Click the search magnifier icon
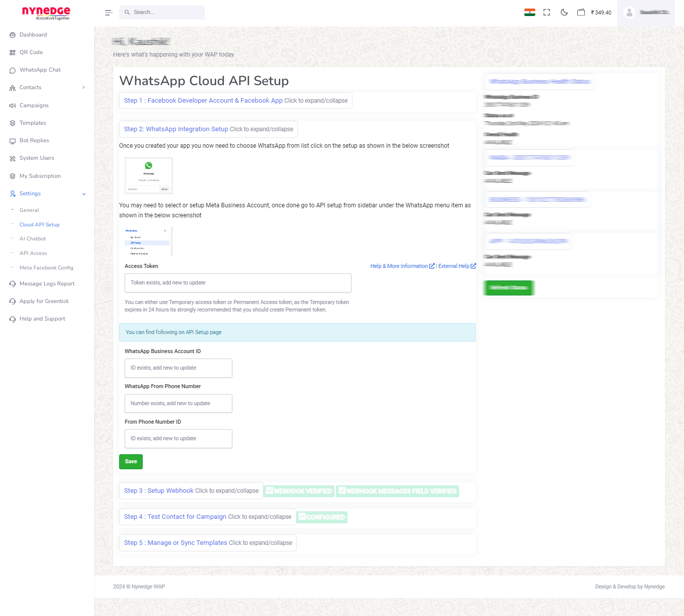The height and width of the screenshot is (616, 684). click(127, 13)
